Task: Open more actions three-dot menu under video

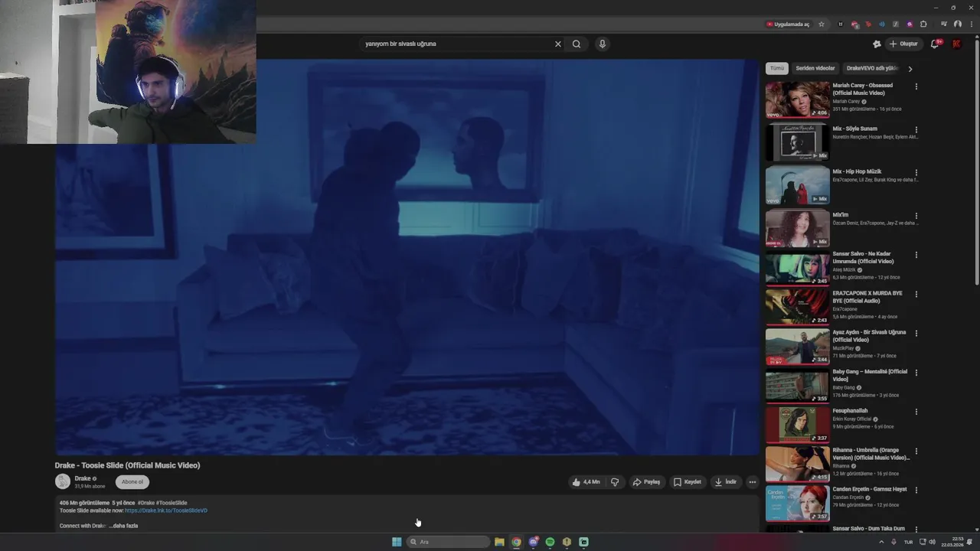Action: [753, 482]
